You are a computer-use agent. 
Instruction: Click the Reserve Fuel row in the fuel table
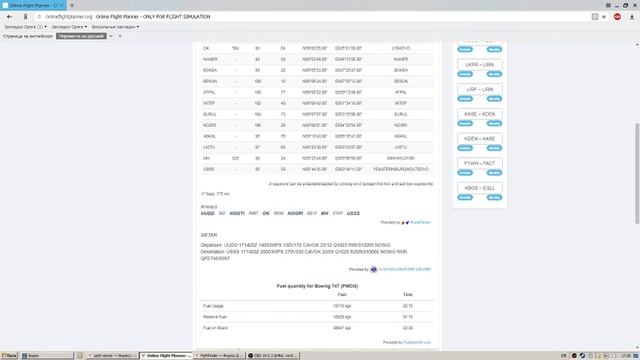click(317, 317)
